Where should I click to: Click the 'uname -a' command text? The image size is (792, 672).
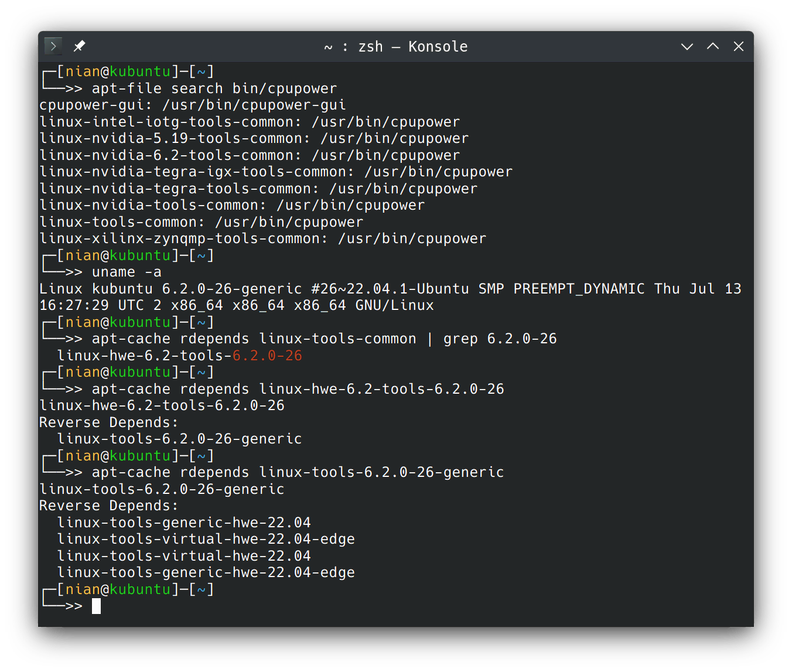tap(126, 272)
